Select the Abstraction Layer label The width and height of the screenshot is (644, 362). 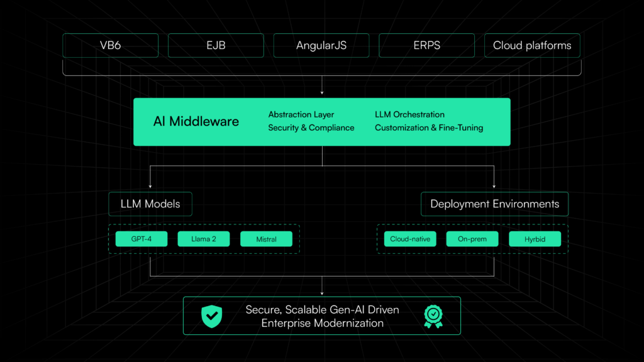tap(301, 114)
